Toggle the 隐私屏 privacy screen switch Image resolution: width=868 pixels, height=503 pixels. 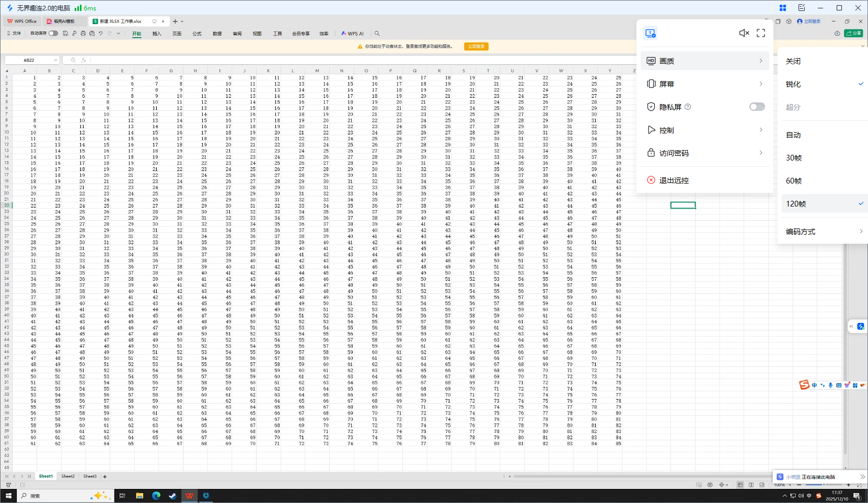click(x=757, y=107)
